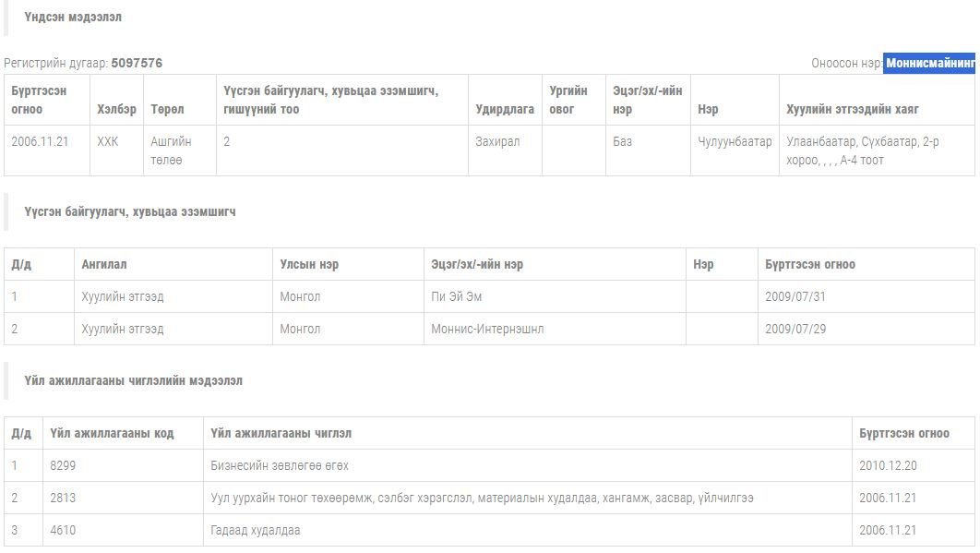
Task: Click the Хуулийн этгээдийн хаяг column header
Action: click(x=853, y=109)
